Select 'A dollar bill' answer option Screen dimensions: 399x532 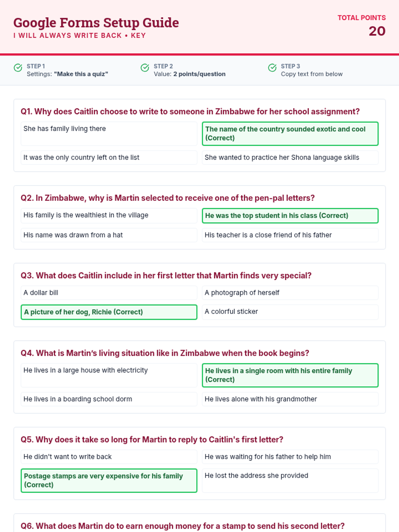click(x=109, y=293)
